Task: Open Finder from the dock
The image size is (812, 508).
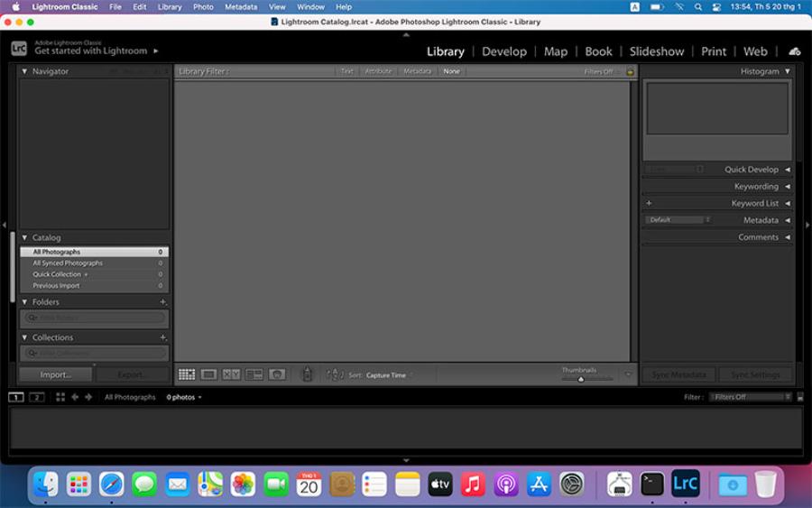Action: 46,485
